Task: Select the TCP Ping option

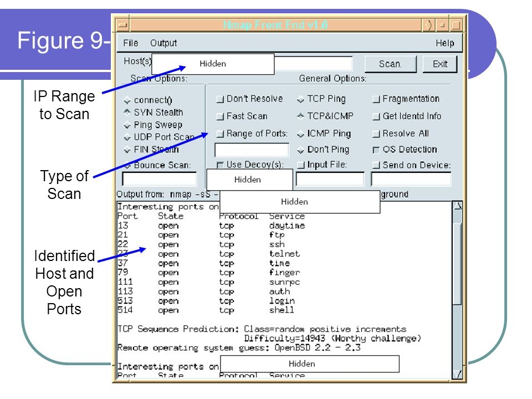Action: (300, 99)
